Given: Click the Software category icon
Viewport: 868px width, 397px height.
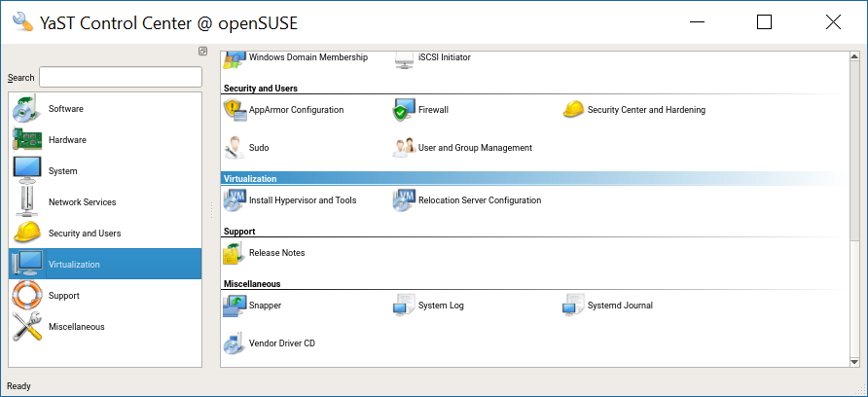Looking at the screenshot, I should tap(26, 109).
